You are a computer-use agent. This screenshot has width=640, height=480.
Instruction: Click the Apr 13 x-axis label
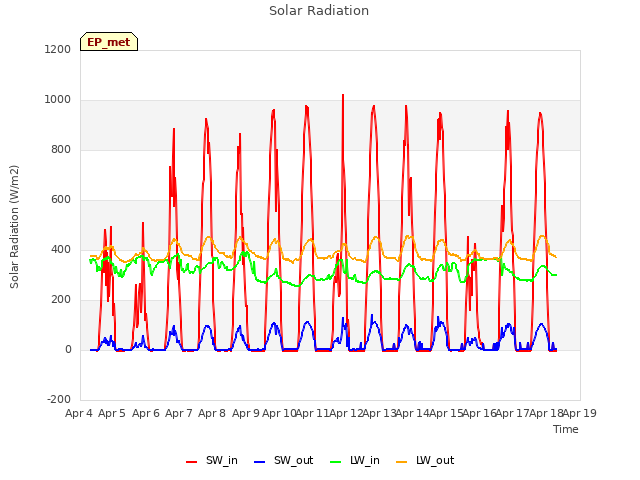tap(379, 413)
